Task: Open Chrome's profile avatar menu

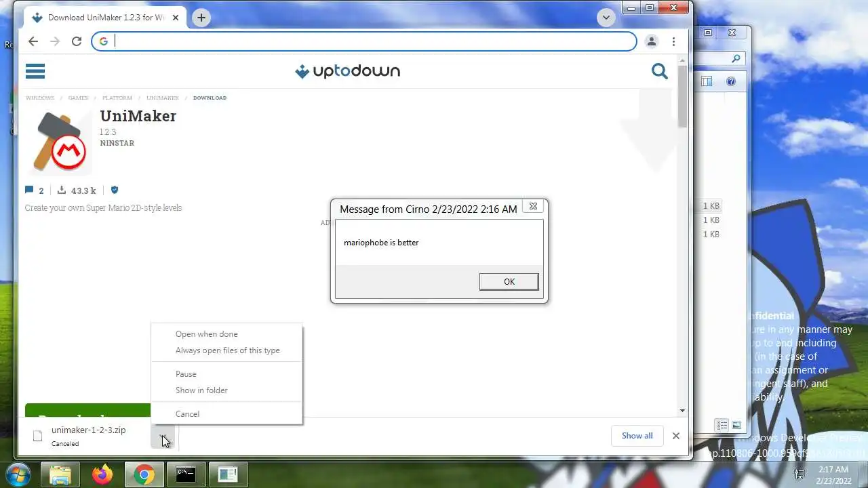Action: (x=652, y=41)
